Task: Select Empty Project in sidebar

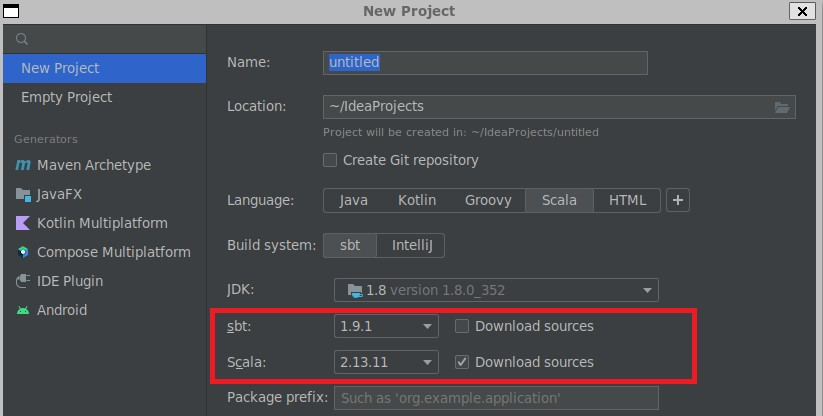Action: pos(104,97)
